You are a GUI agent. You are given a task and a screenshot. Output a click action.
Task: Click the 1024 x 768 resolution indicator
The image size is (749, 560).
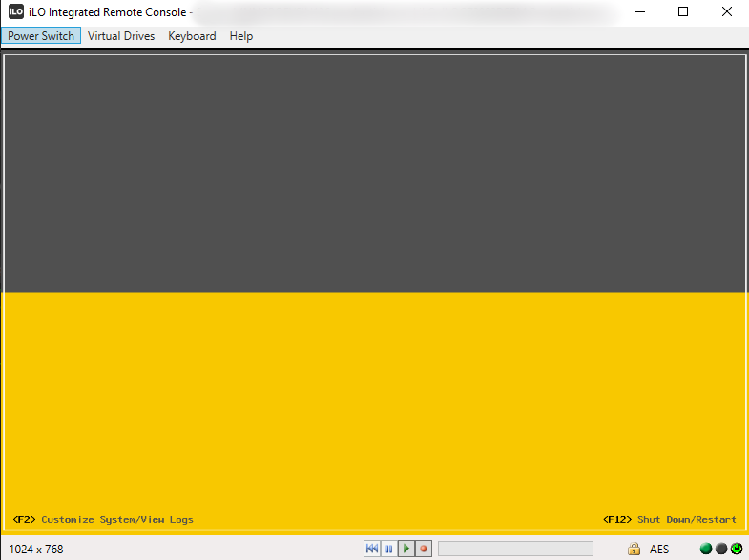click(x=36, y=550)
